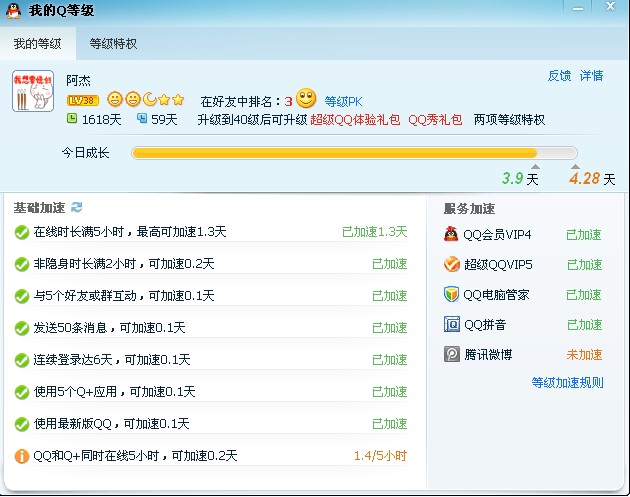630x497 pixels.
Task: Click the LV38 level badge
Action: point(83,100)
